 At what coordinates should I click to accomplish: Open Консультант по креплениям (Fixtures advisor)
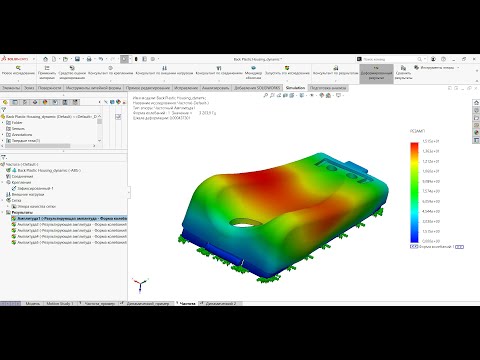[110, 71]
